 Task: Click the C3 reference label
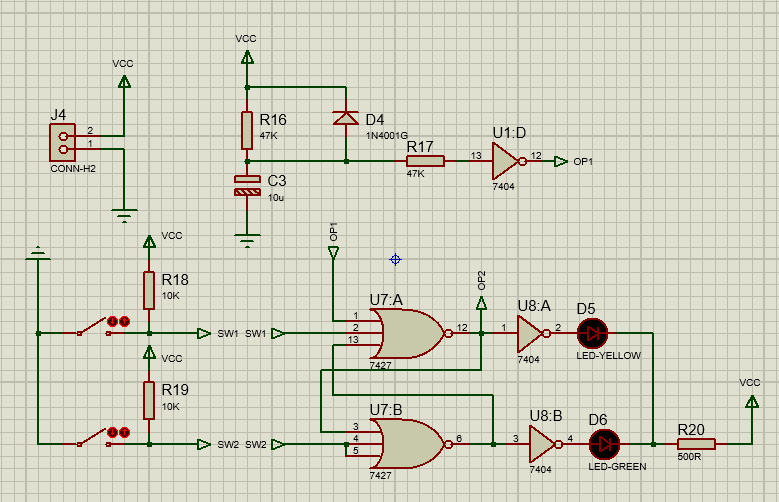pos(277,180)
